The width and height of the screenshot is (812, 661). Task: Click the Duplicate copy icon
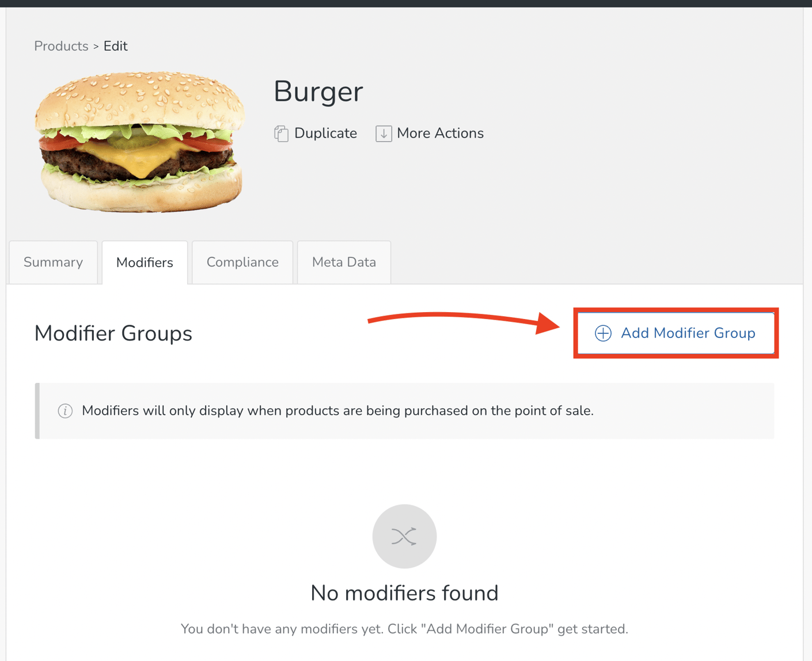tap(281, 133)
